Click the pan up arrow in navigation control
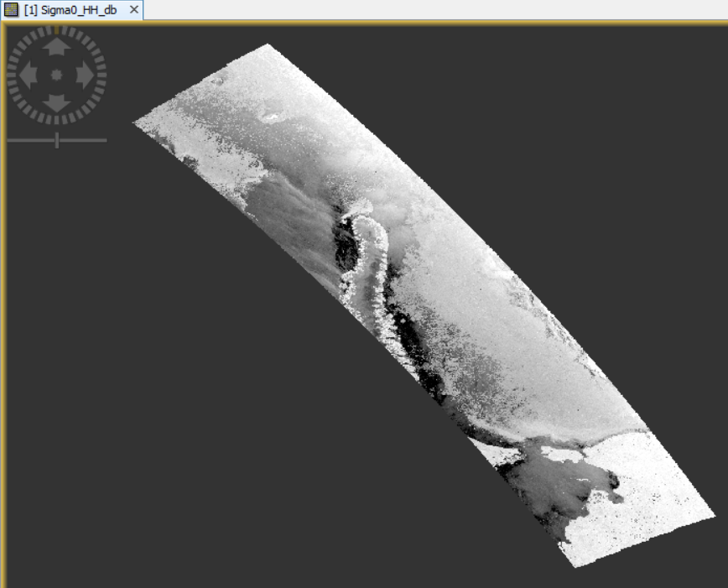This screenshot has width=728, height=588. (56, 48)
